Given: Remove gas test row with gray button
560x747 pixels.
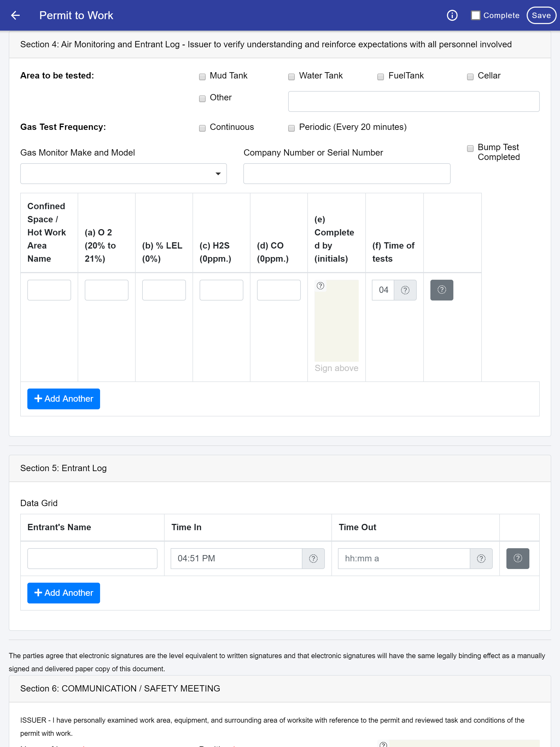Looking at the screenshot, I should point(441,290).
